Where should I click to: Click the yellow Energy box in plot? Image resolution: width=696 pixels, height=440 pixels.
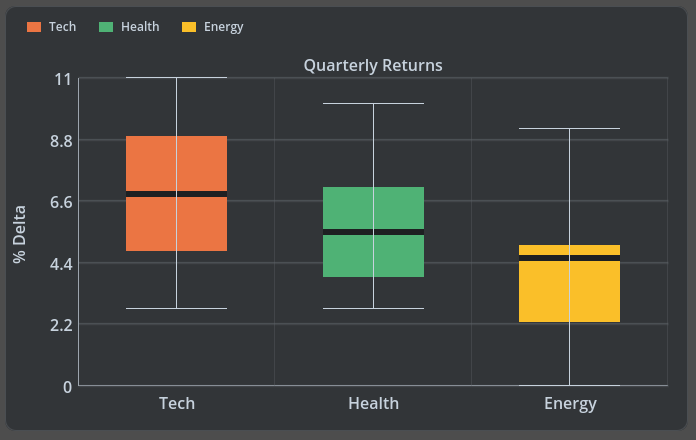570,292
